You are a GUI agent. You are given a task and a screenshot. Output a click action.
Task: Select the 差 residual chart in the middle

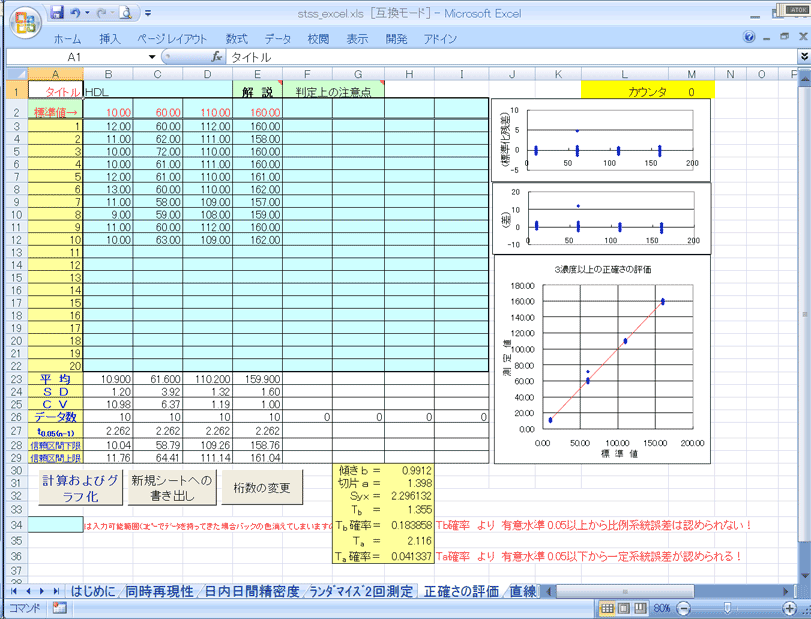point(602,219)
